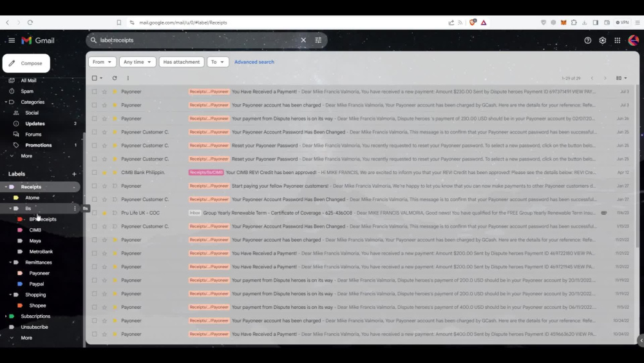Collapse the Receipts label tree
This screenshot has width=644, height=363.
tap(6, 187)
